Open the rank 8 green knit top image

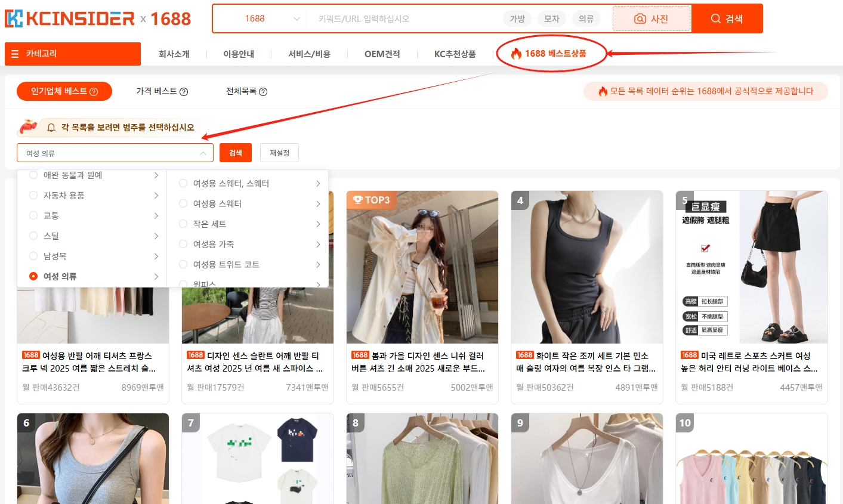422,459
